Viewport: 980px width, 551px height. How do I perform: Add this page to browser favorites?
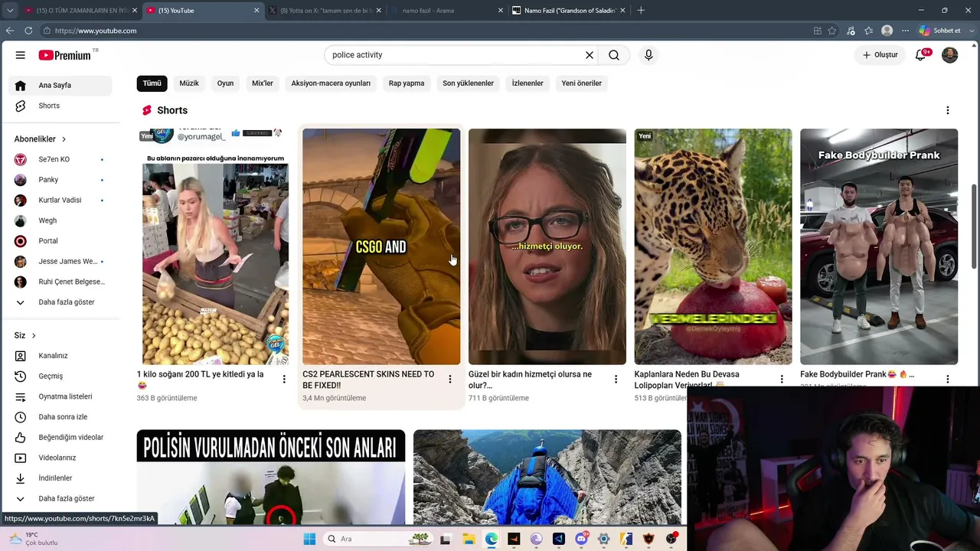tap(832, 31)
